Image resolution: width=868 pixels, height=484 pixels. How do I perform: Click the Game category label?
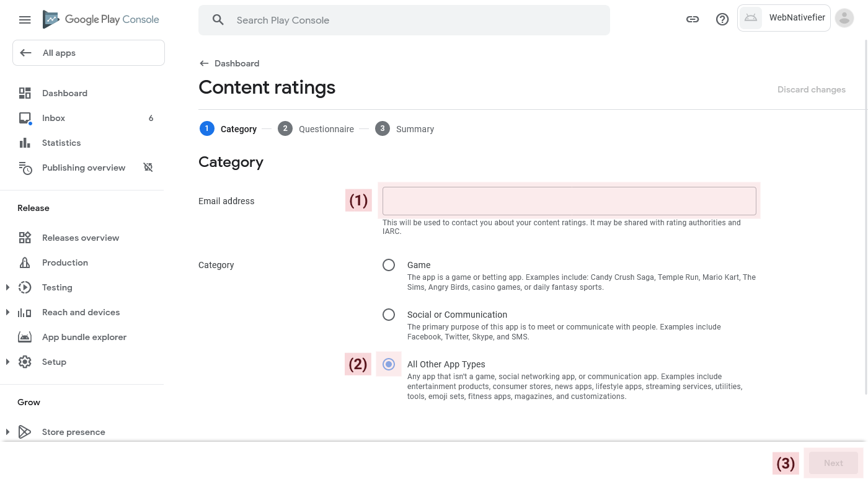418,265
